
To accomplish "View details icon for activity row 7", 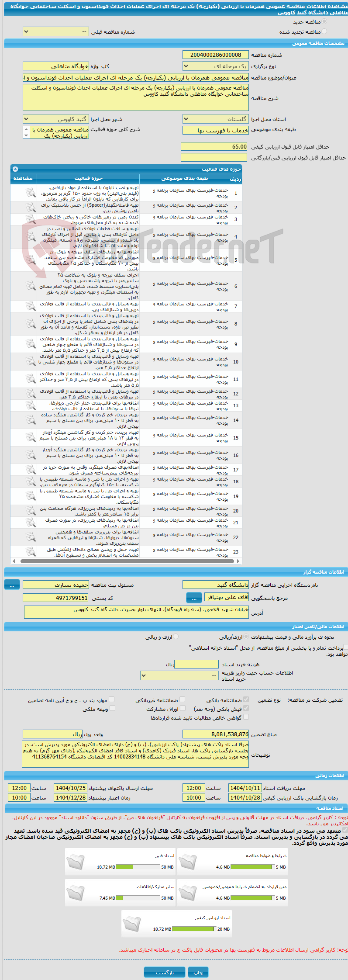I will click(x=30, y=306).
